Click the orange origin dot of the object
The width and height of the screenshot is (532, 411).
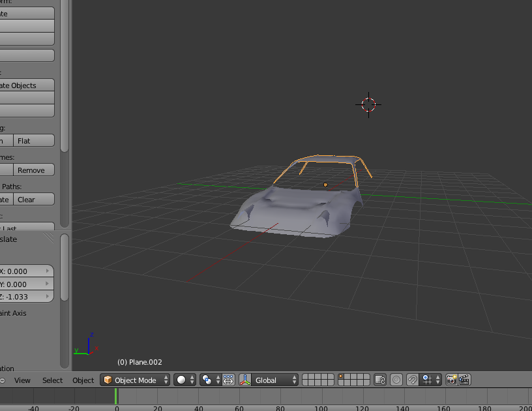coord(325,185)
